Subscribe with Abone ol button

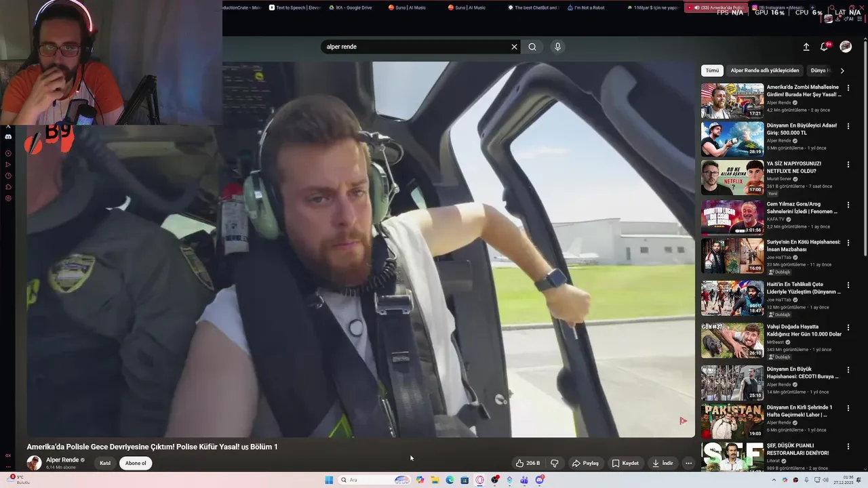136,464
